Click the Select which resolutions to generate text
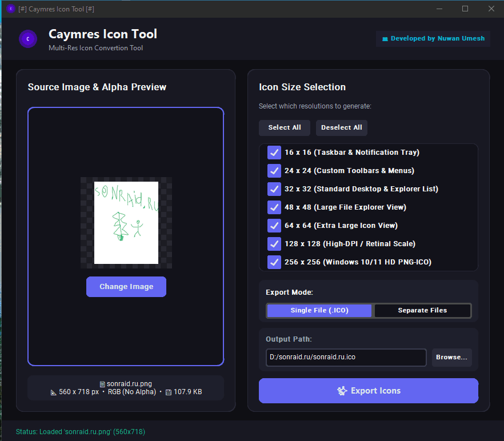The image size is (504, 441). click(315, 106)
